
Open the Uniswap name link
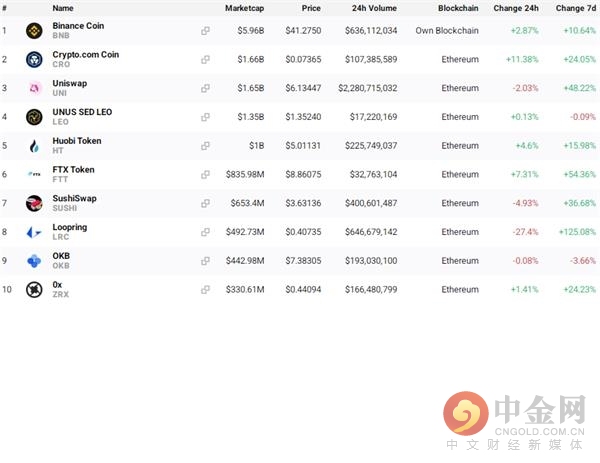(70, 83)
